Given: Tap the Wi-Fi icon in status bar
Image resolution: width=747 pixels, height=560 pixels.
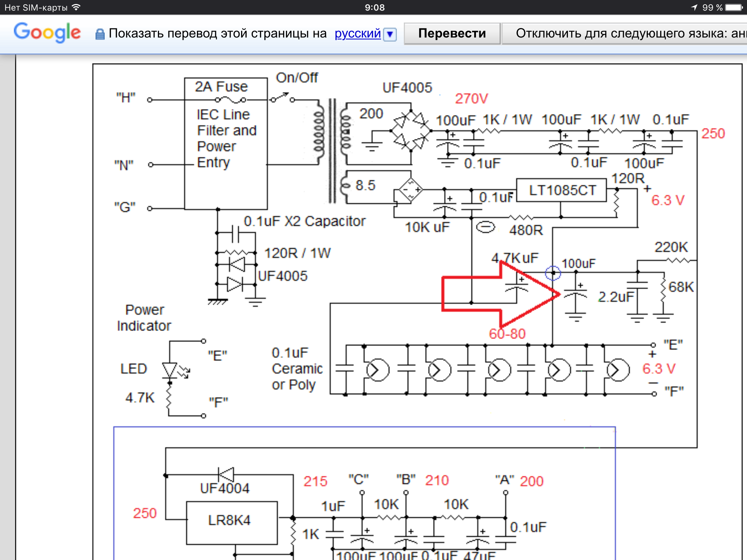Looking at the screenshot, I should [x=76, y=7].
